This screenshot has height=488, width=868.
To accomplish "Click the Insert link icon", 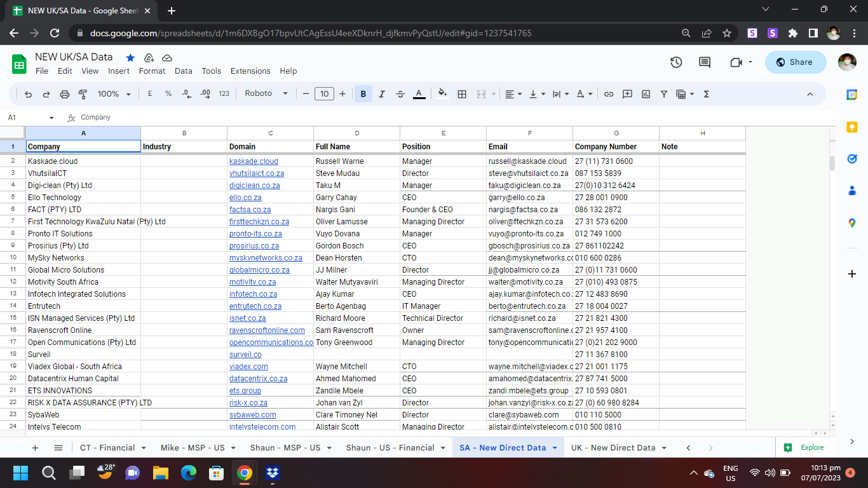I will click(x=609, y=94).
